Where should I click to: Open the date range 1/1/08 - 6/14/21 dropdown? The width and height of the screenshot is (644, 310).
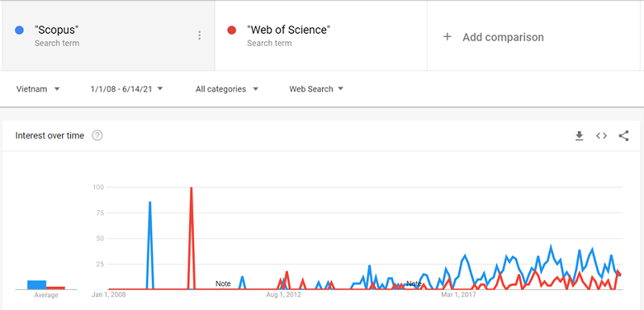126,89
